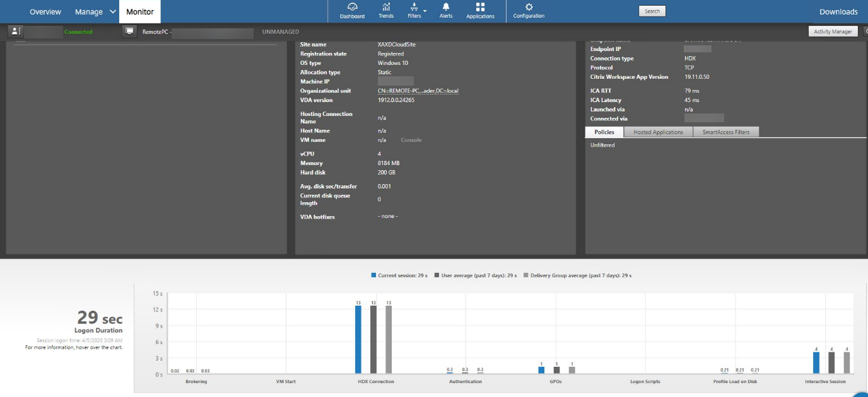Open the Configuration gear icon

(x=529, y=11)
